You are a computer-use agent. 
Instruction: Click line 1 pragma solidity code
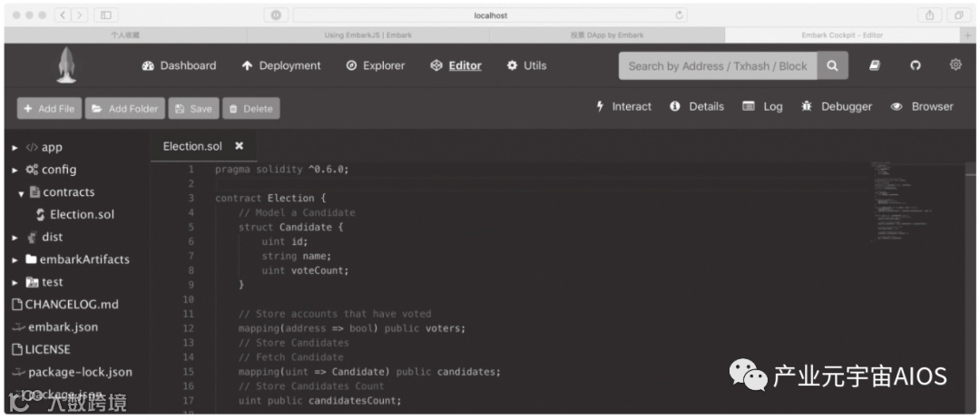coord(282,170)
